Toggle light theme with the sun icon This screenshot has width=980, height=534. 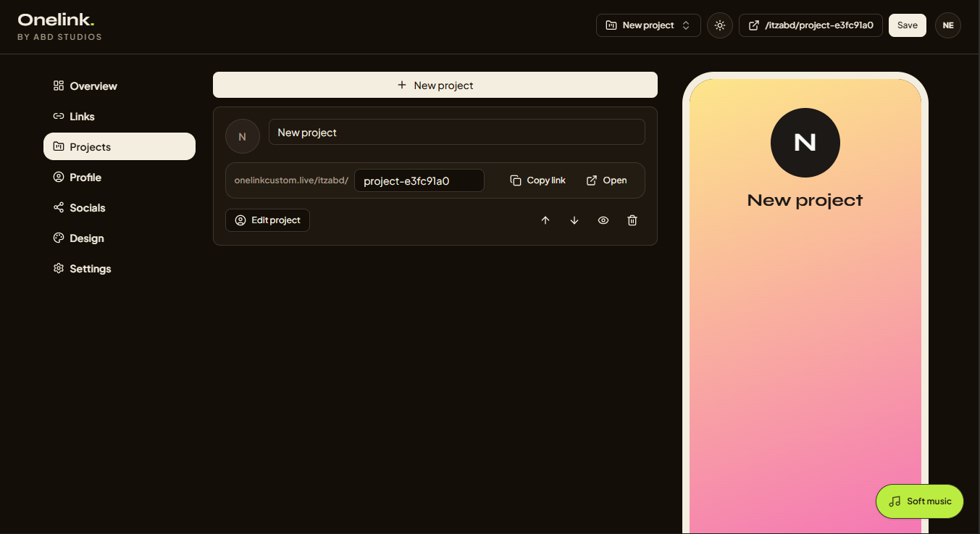tap(719, 25)
